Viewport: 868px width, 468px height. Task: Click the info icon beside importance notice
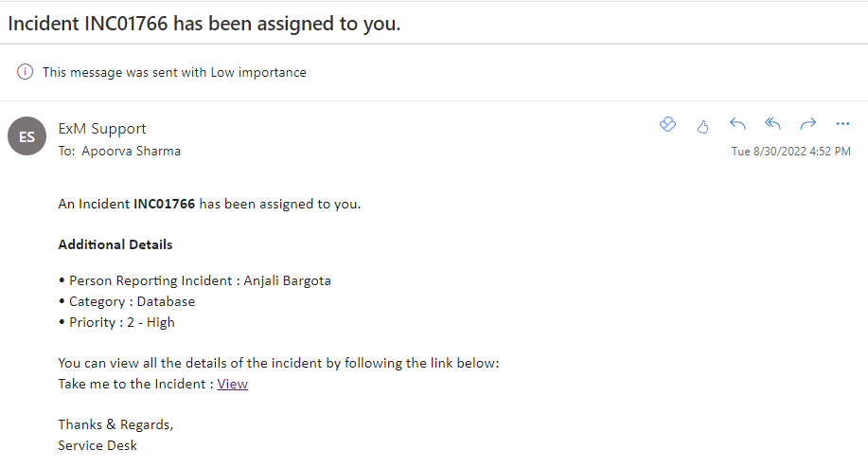[x=25, y=72]
